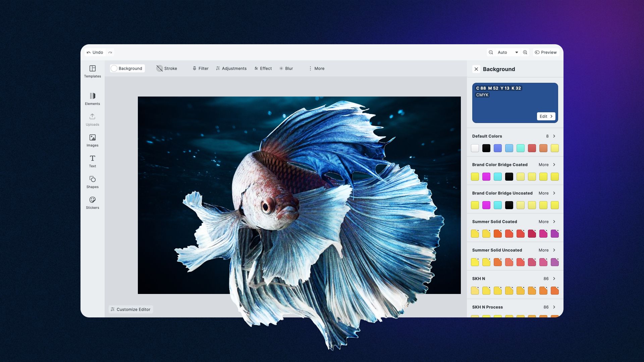Pick crimson swatch in Summer Solid Coated
The height and width of the screenshot is (362, 644).
pyautogui.click(x=532, y=234)
